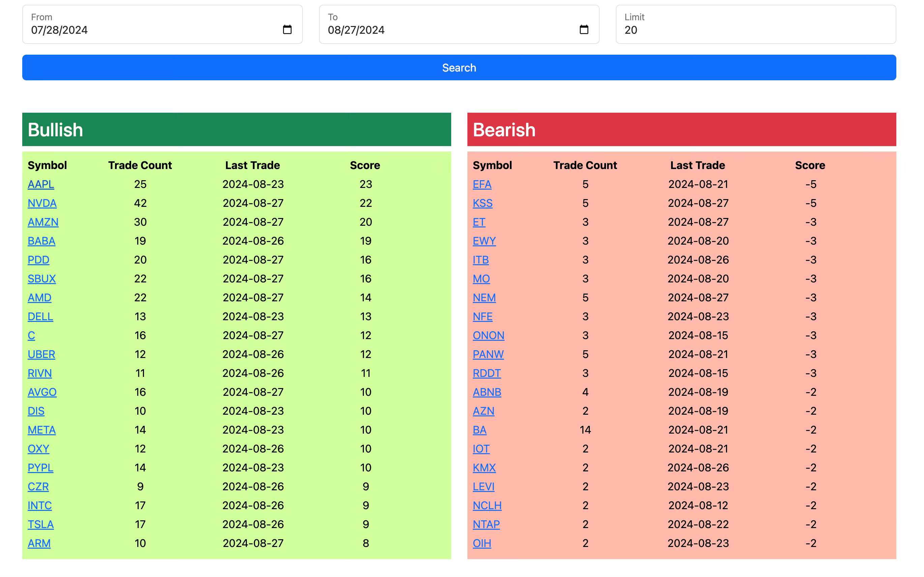924x577 pixels.
Task: Click ARM's score value 8
Action: coord(366,543)
